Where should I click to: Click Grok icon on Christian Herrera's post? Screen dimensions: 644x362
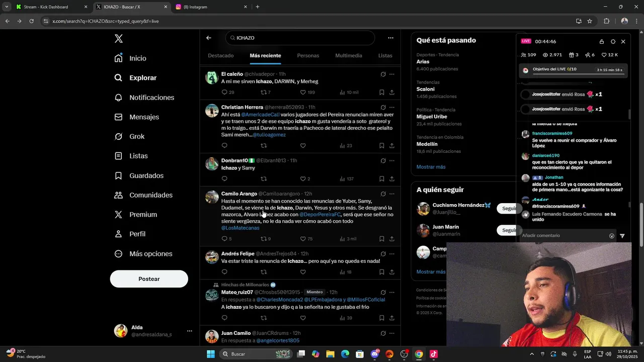(x=383, y=107)
